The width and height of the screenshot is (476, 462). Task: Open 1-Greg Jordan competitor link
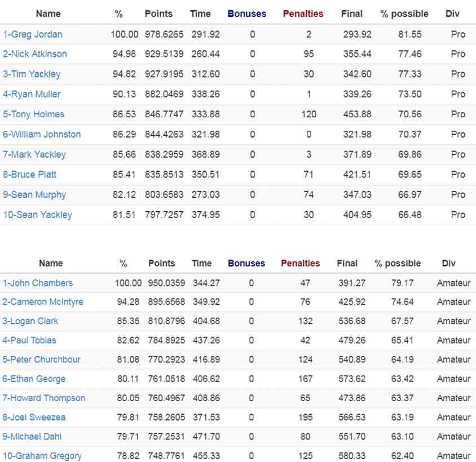coord(33,34)
